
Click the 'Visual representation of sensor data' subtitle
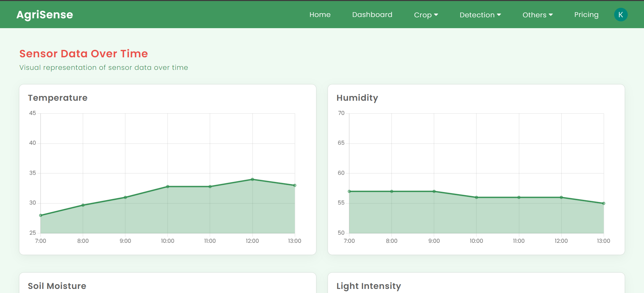[x=103, y=67]
